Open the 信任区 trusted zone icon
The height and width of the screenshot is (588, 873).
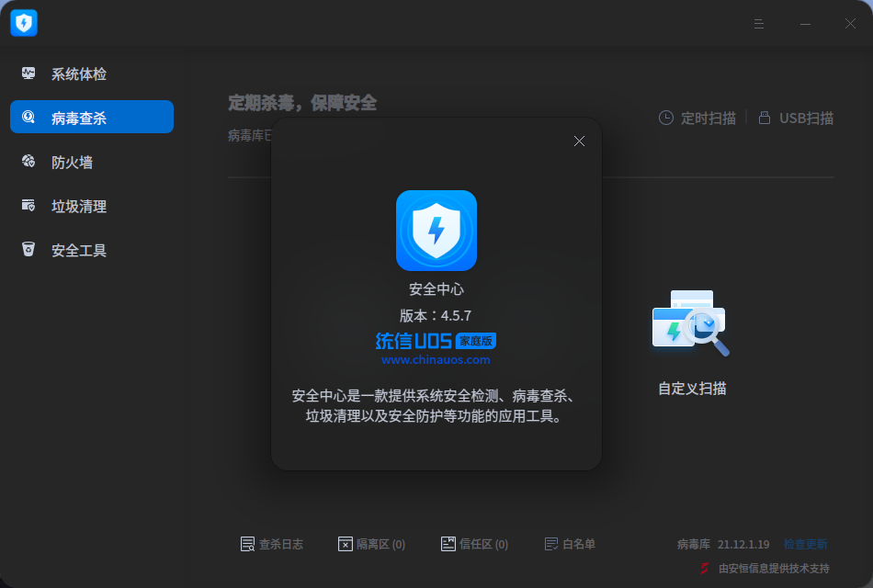pos(449,543)
